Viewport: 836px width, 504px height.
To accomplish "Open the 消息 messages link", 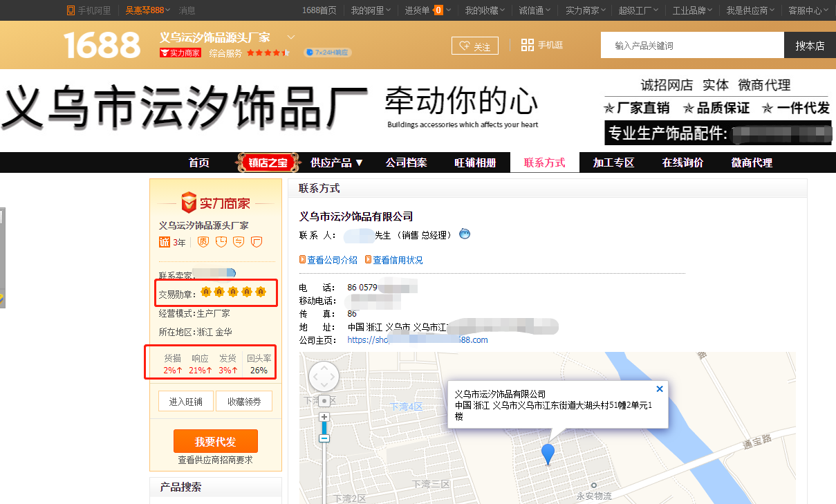I will tap(187, 10).
